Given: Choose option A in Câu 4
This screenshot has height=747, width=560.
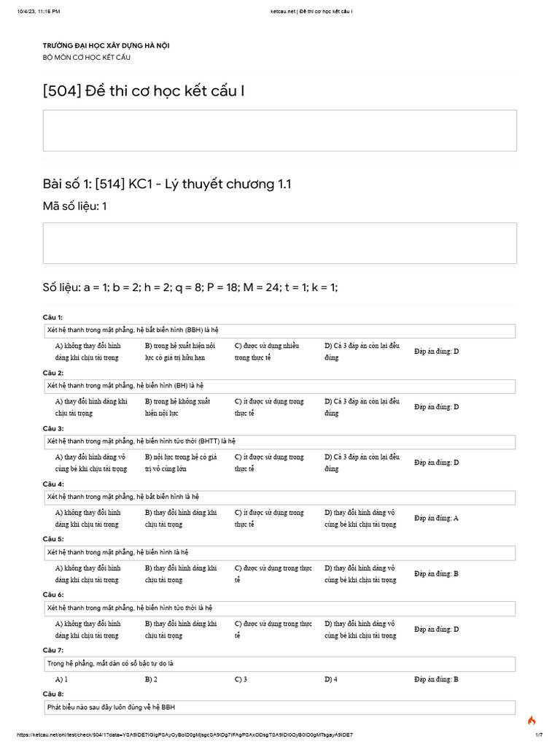Looking at the screenshot, I should (x=87, y=518).
